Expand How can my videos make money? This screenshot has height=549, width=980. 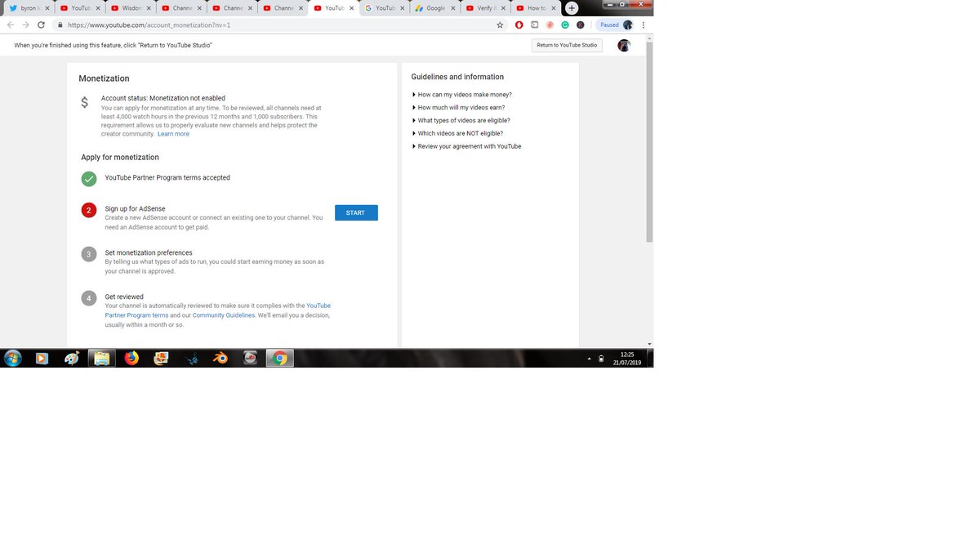(x=462, y=95)
